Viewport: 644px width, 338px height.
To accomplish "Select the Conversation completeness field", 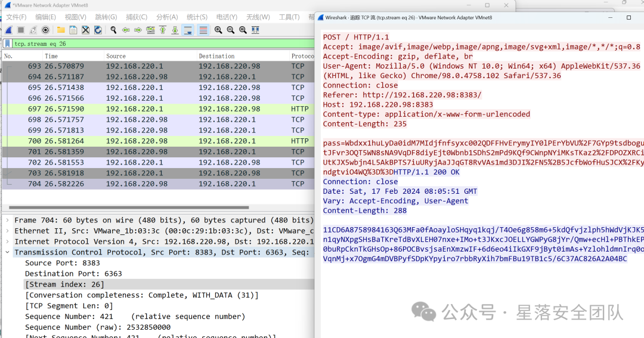I will 142,295.
